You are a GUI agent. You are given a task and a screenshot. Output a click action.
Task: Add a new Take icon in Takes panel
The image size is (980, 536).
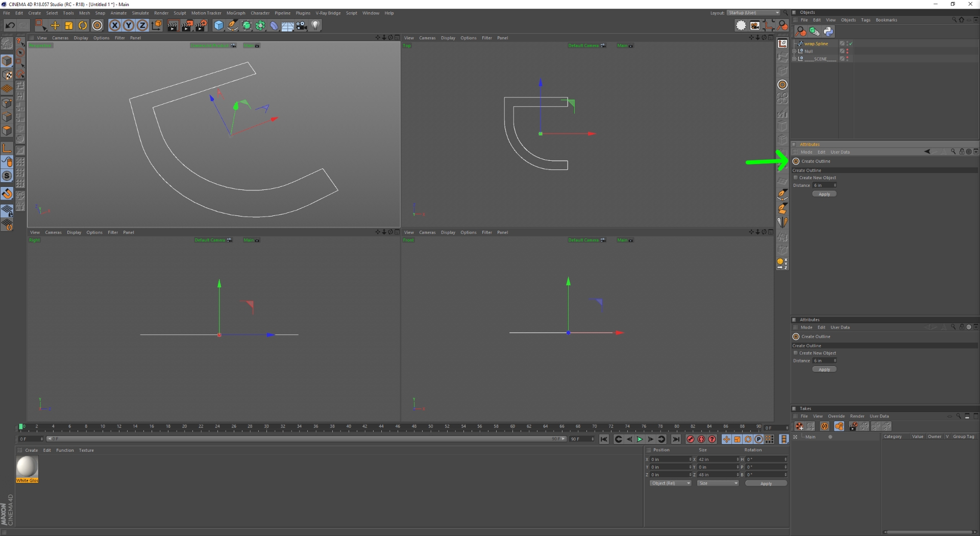click(x=799, y=426)
